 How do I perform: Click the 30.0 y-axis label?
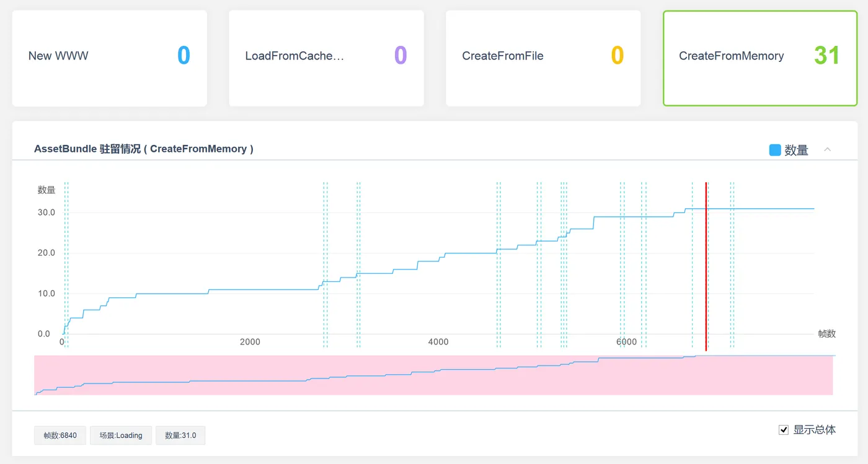click(46, 212)
